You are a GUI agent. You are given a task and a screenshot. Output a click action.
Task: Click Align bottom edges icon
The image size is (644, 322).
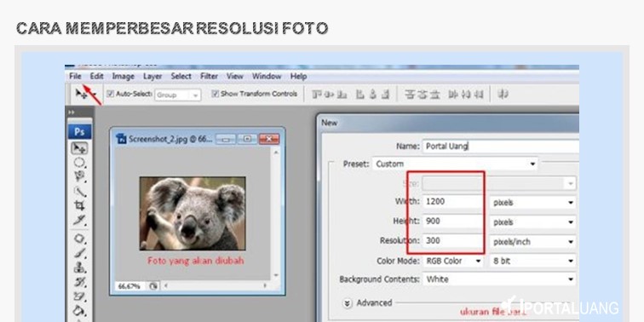[x=342, y=95]
